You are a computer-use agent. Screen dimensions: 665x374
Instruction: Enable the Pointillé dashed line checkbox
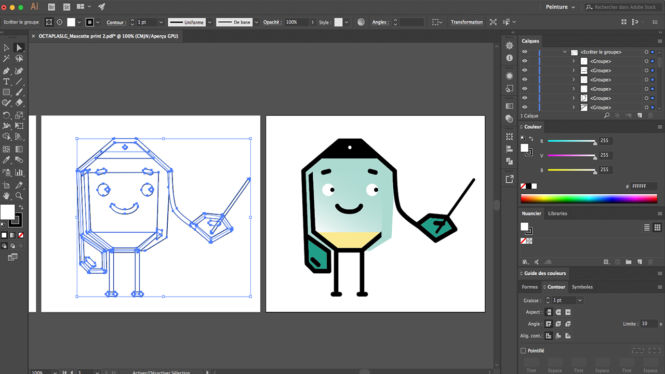[523, 351]
